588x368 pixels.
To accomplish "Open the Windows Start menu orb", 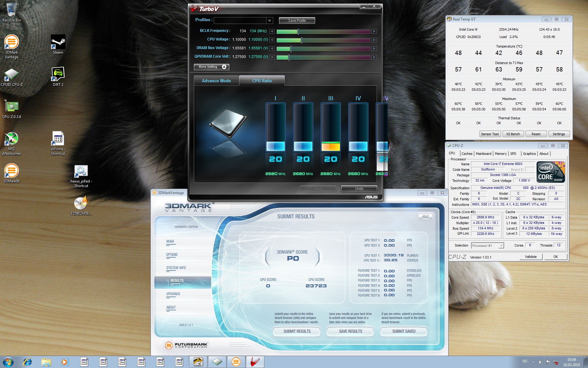I will coord(8,362).
